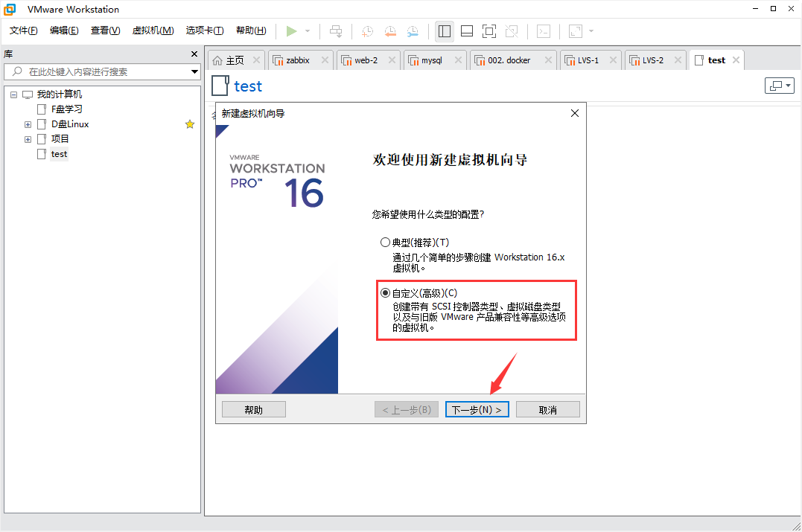802x532 pixels.
Task: Open the stretch display dropdown arrow
Action: (591, 31)
